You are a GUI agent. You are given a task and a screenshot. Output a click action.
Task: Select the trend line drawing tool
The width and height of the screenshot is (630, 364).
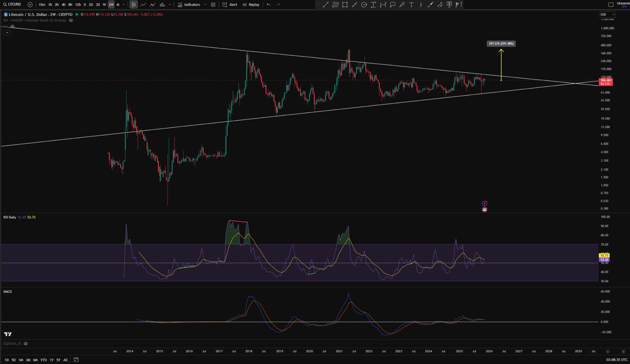click(325, 5)
